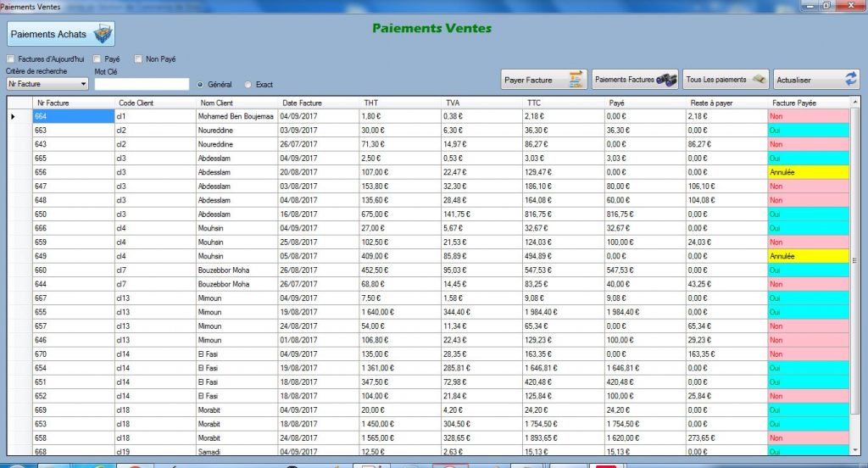Click the Paiements Achats cart icon
Image resolution: width=868 pixels, height=468 pixels.
pos(100,34)
